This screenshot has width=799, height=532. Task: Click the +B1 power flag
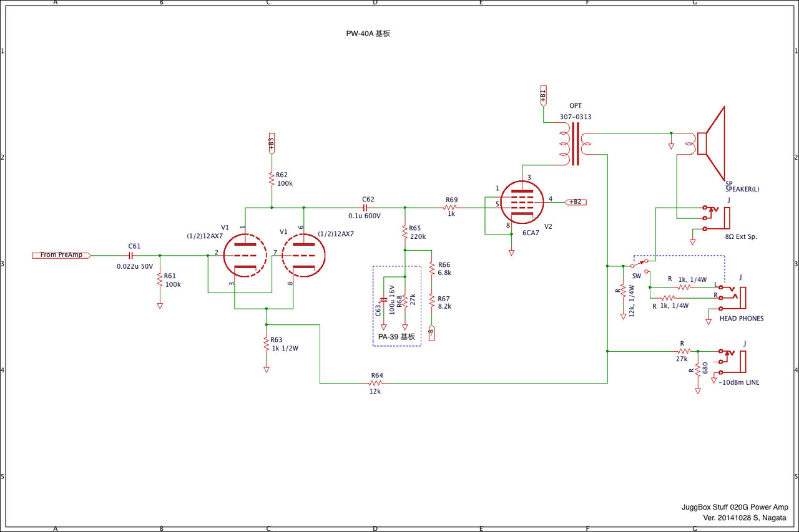point(542,95)
